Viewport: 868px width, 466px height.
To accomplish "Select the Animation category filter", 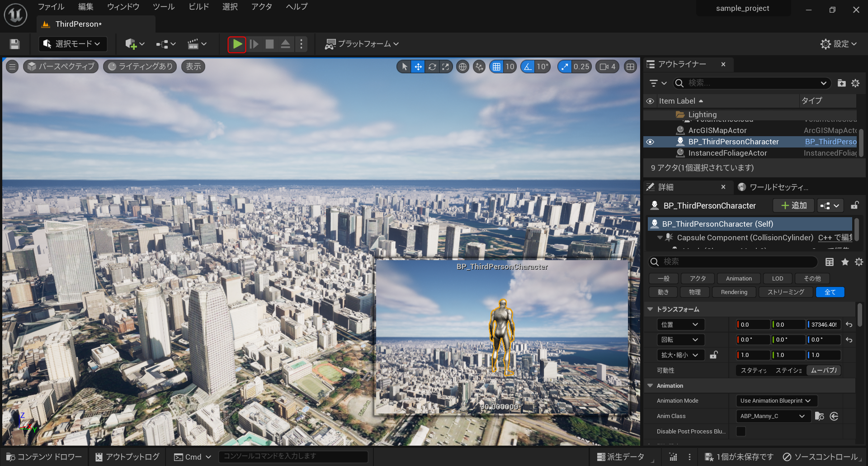I will point(739,279).
